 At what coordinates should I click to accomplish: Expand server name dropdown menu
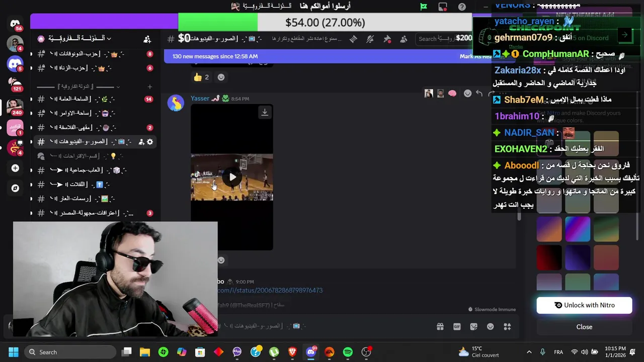(x=109, y=39)
